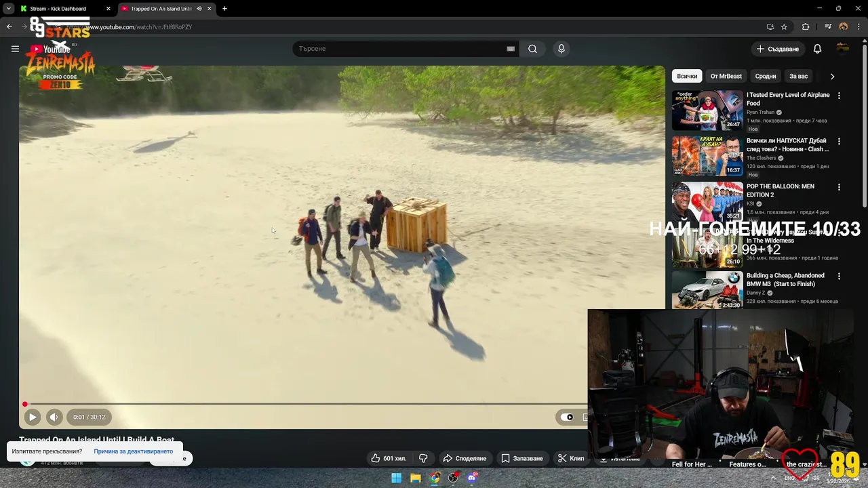This screenshot has height=488, width=868.
Task: Mute the video with the volume icon
Action: [54, 417]
